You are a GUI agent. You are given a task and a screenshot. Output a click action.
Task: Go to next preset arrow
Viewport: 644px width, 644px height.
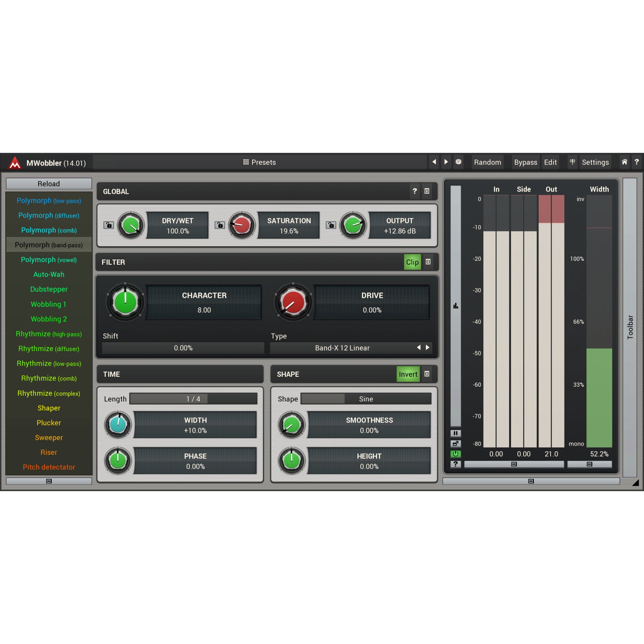(x=446, y=162)
